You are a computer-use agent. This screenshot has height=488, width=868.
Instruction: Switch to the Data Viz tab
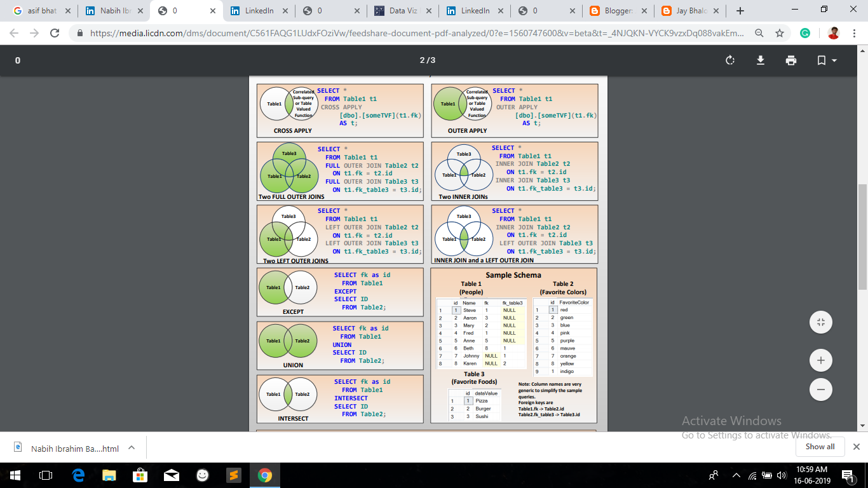404,11
